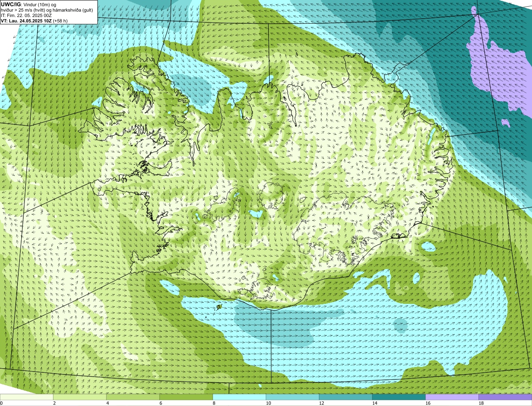
Task: Click the 6–8 m/s olive green legend swatch
Action: click(186, 397)
